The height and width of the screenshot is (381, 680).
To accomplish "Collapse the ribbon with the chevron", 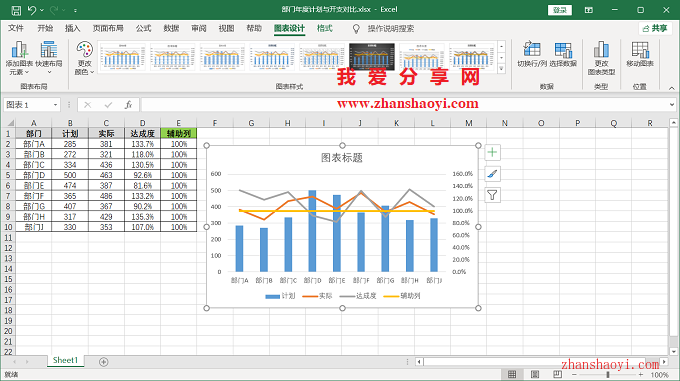I will 671,88.
